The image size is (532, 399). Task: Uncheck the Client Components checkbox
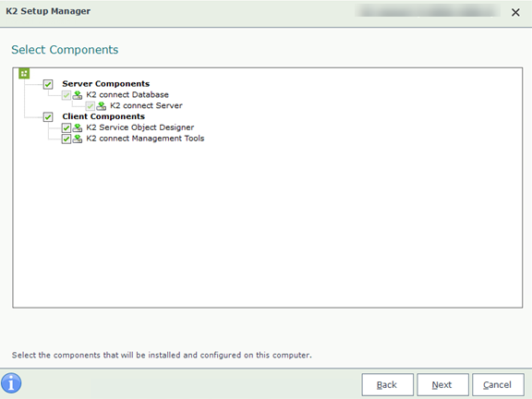[x=48, y=117]
